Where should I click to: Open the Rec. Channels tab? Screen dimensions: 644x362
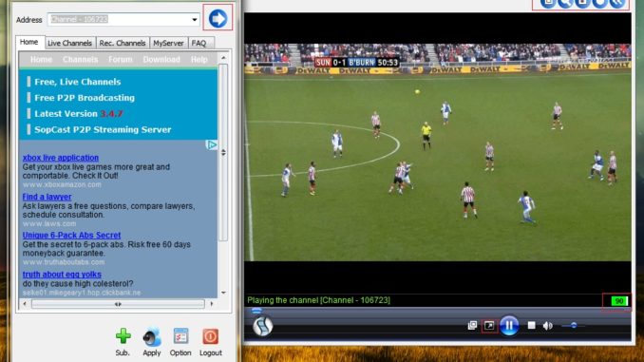pos(123,43)
